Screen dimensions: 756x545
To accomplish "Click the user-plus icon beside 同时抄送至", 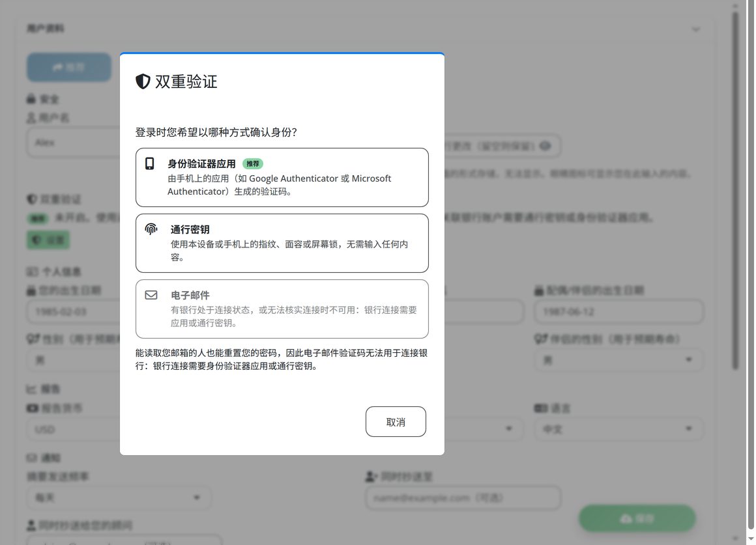I will [371, 477].
